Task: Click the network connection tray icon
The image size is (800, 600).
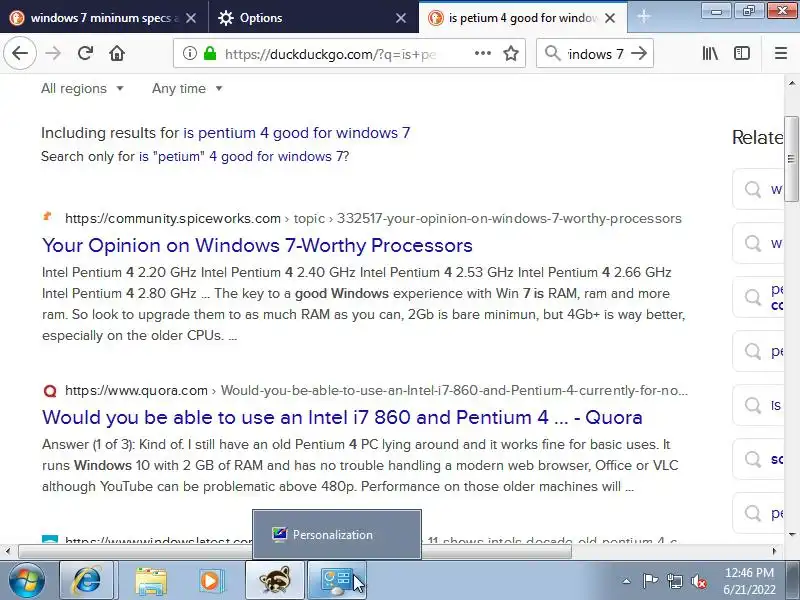Action: click(x=674, y=581)
